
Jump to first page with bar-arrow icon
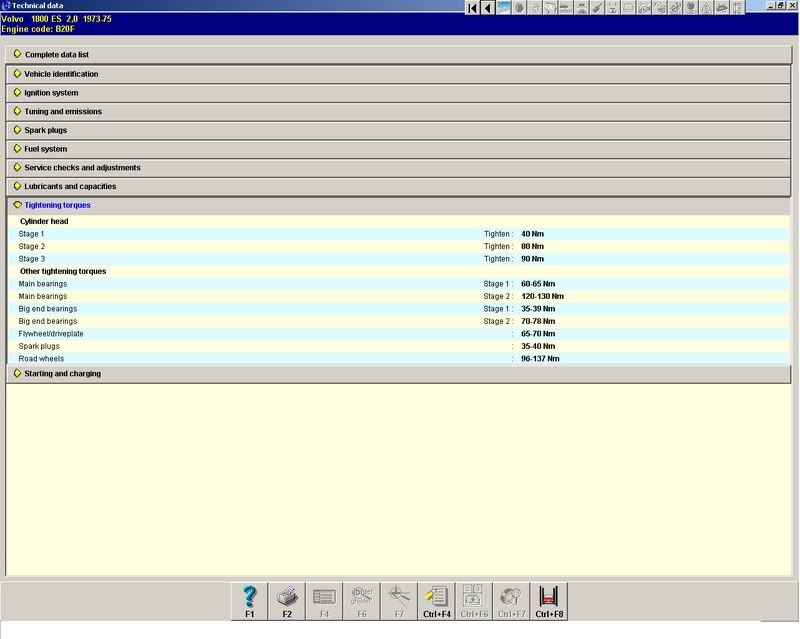tap(473, 8)
